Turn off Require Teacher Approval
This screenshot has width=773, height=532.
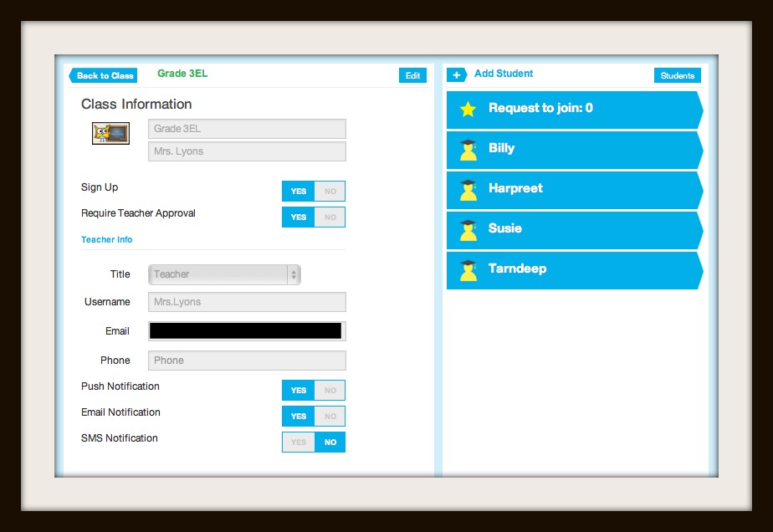330,217
